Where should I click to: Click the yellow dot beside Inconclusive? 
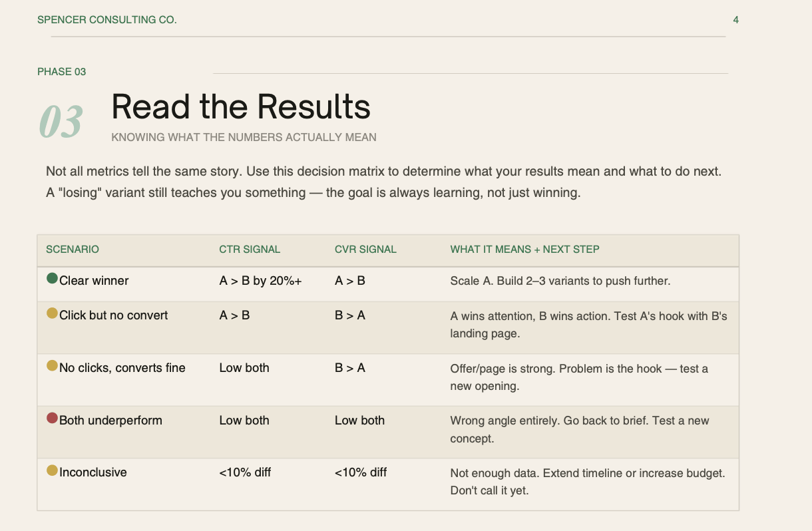coord(52,470)
